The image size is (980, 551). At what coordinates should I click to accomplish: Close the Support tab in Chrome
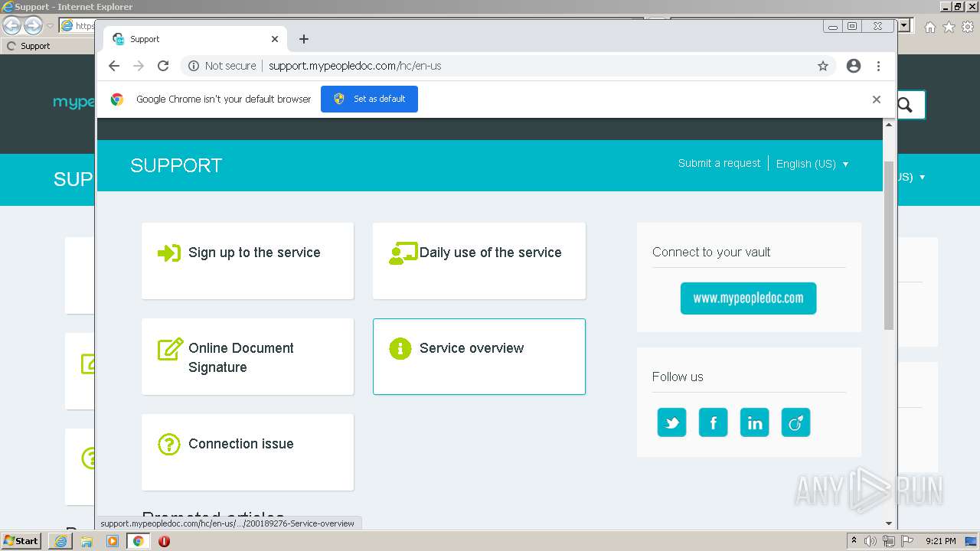tap(275, 39)
